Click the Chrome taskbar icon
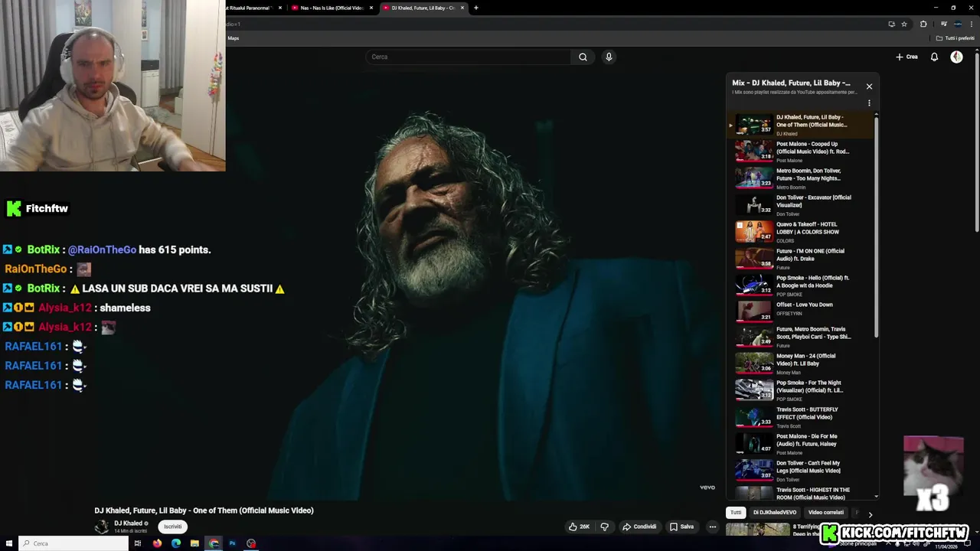The image size is (980, 551). tap(214, 543)
